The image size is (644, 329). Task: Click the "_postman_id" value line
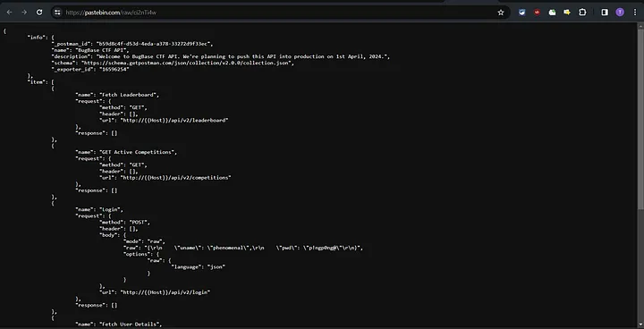pos(132,44)
